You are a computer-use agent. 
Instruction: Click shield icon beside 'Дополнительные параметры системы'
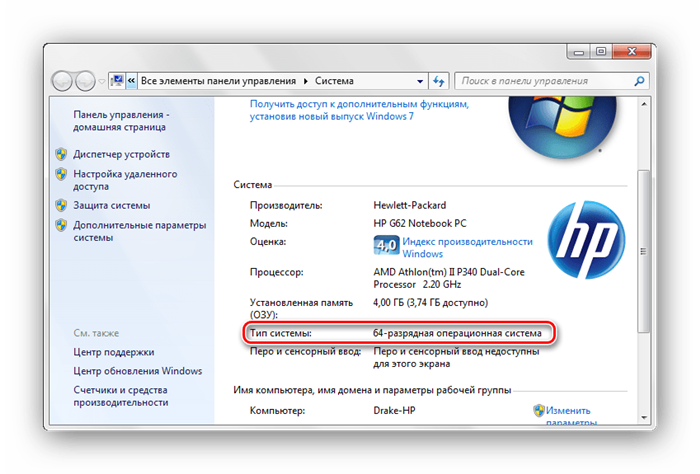point(62,225)
